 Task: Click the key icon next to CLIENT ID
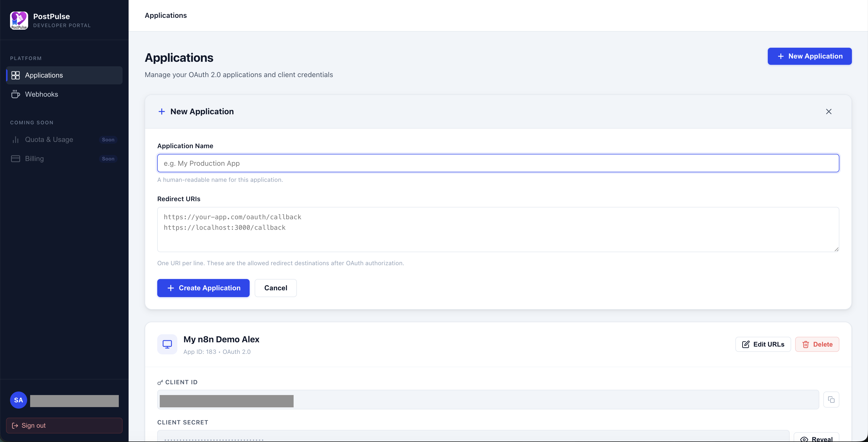160,382
